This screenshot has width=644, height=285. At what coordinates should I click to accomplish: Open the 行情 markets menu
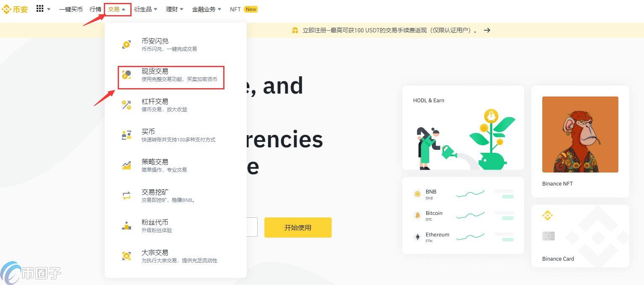pyautogui.click(x=95, y=8)
